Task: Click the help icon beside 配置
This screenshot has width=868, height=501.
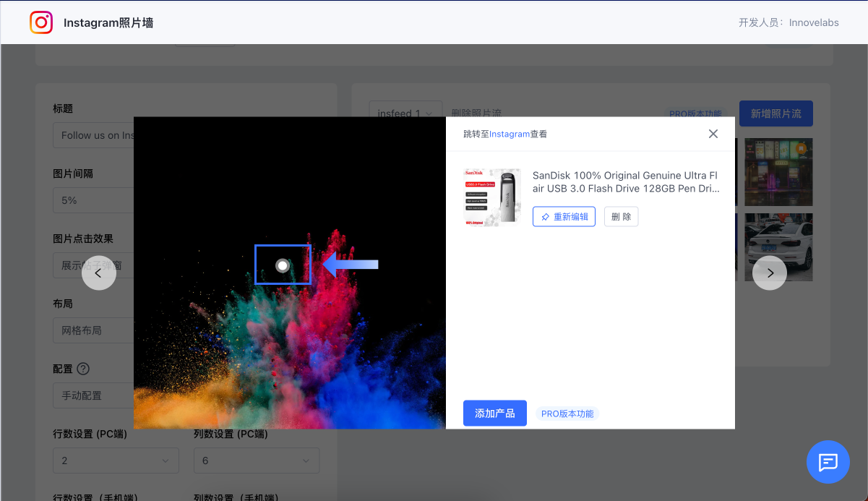Action: [x=83, y=369]
